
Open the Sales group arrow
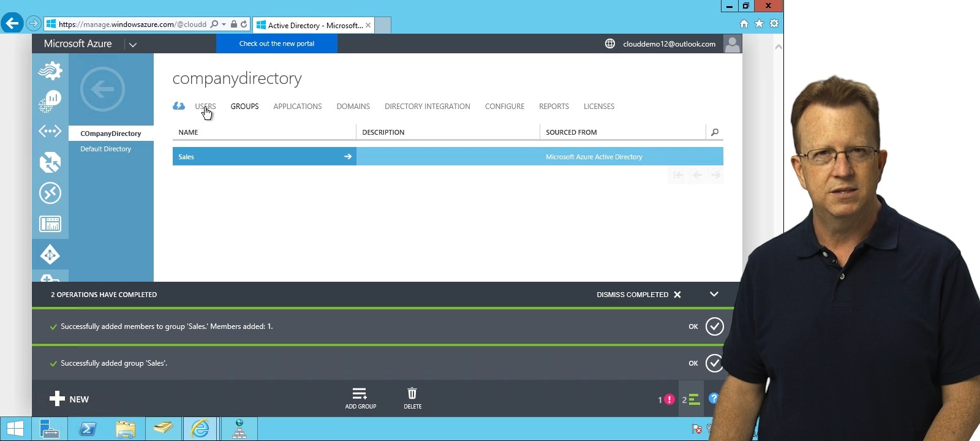(348, 157)
